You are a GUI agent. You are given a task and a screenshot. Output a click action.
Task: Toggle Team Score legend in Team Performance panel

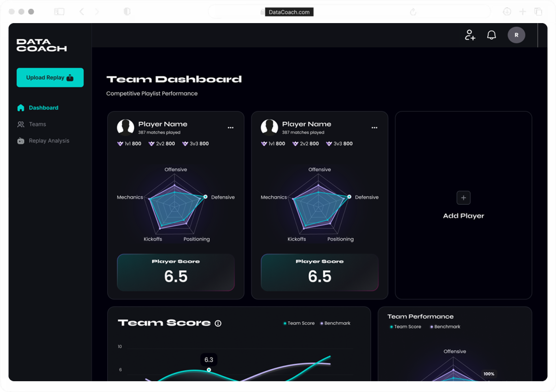pyautogui.click(x=405, y=327)
